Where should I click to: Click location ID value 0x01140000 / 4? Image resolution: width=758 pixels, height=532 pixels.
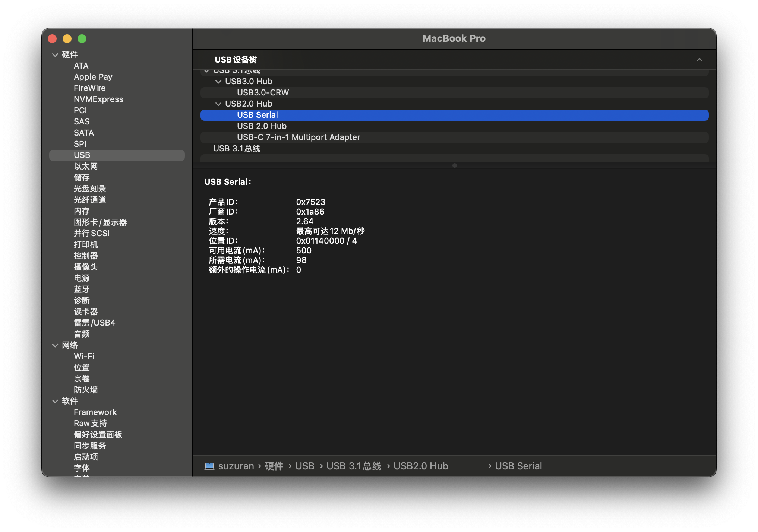click(326, 241)
